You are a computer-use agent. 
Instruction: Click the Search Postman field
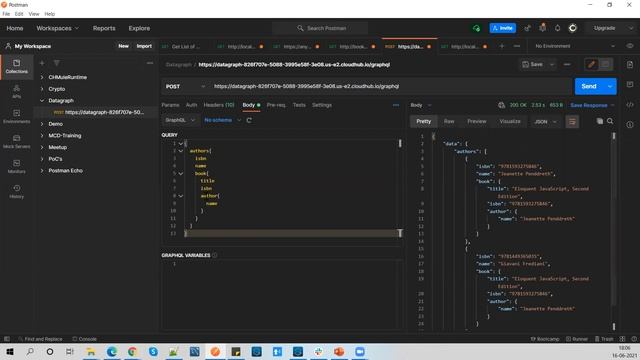320,28
